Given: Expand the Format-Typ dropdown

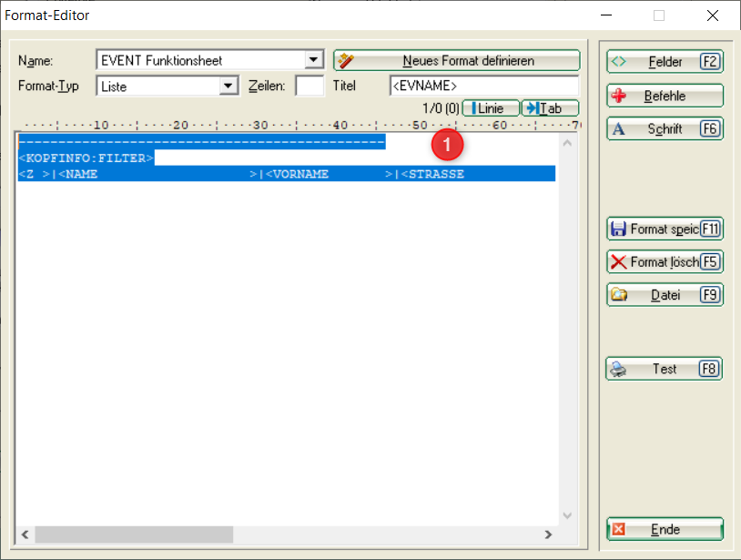Looking at the screenshot, I should click(228, 87).
